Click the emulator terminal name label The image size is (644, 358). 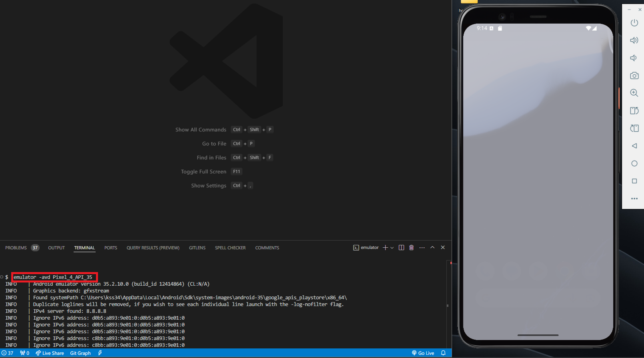(370, 248)
